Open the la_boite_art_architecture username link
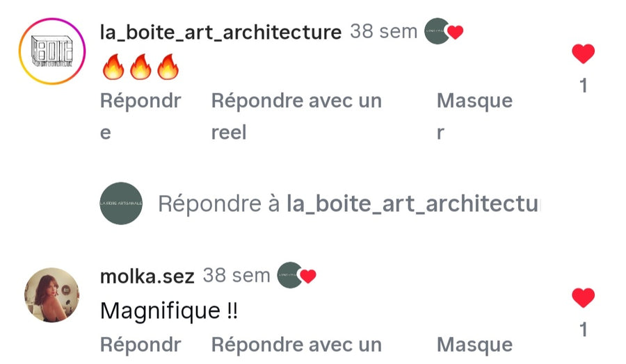 point(220,32)
